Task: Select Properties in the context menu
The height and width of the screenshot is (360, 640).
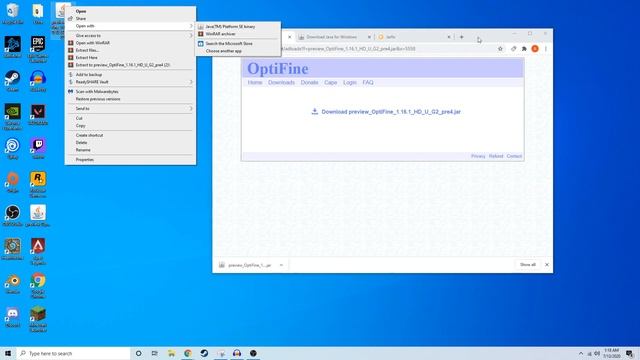Action: [x=130, y=160]
